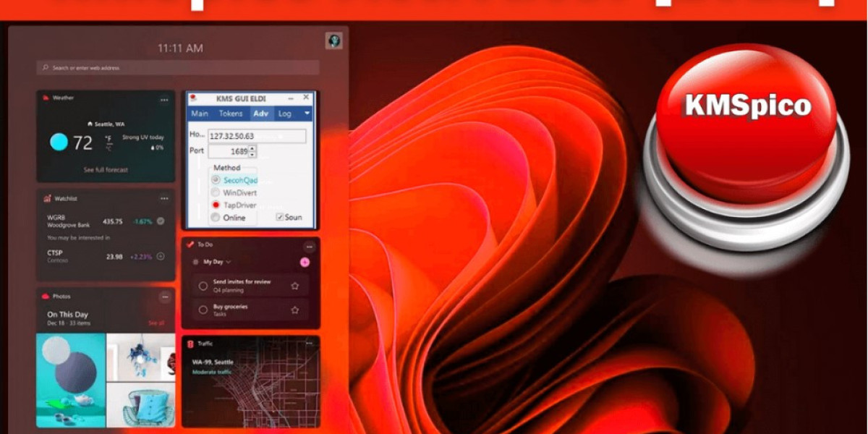This screenshot has width=868, height=434.
Task: Switch to the Tokens tab in KMS GUI
Action: (231, 114)
